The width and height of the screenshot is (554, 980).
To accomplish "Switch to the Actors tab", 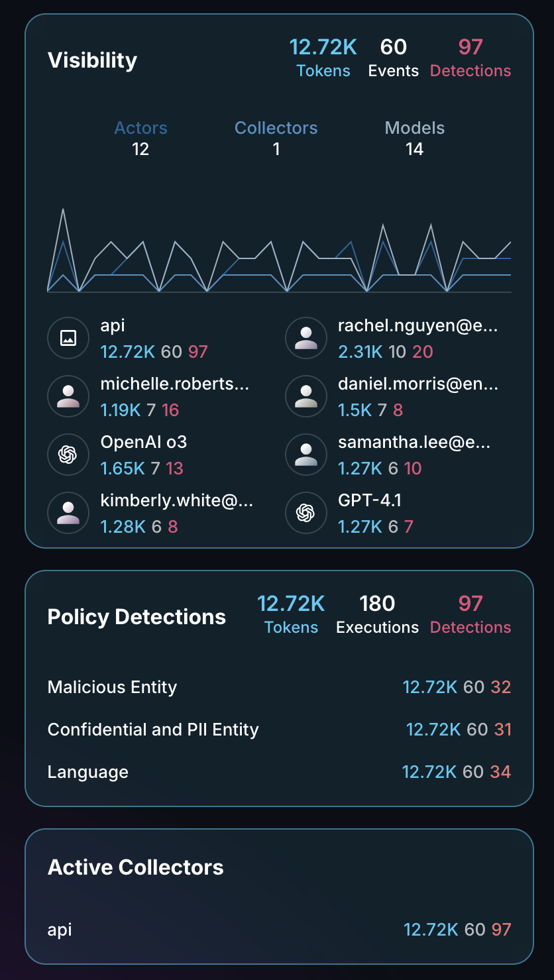I will tap(140, 137).
